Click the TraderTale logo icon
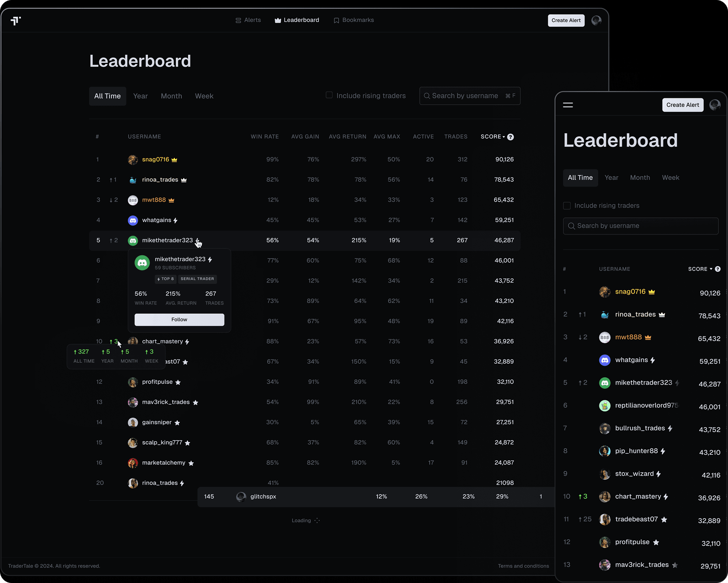The width and height of the screenshot is (728, 583). (x=16, y=21)
